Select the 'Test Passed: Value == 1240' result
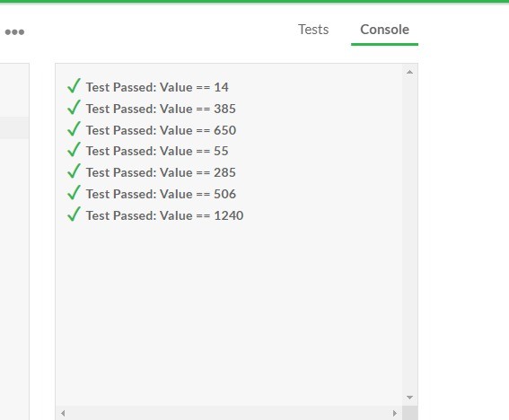 coord(164,215)
